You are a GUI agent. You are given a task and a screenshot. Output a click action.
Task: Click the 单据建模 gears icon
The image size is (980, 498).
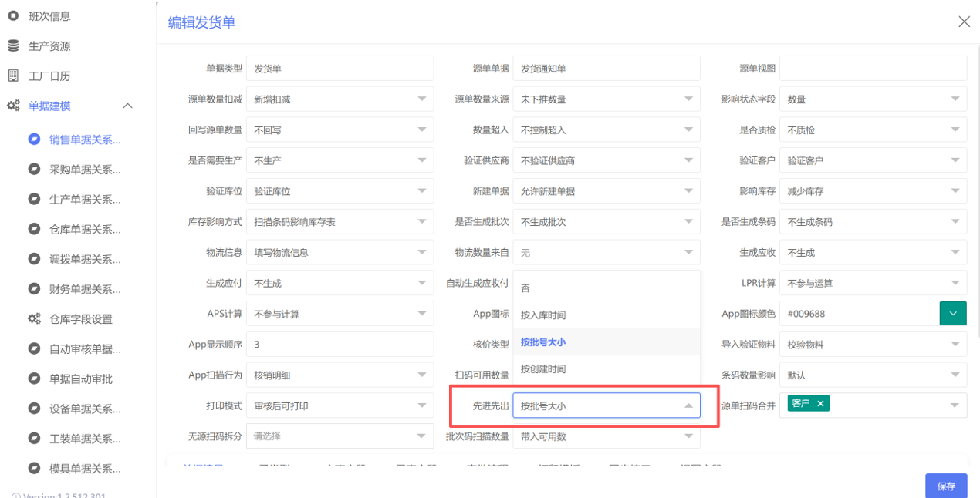coord(13,106)
